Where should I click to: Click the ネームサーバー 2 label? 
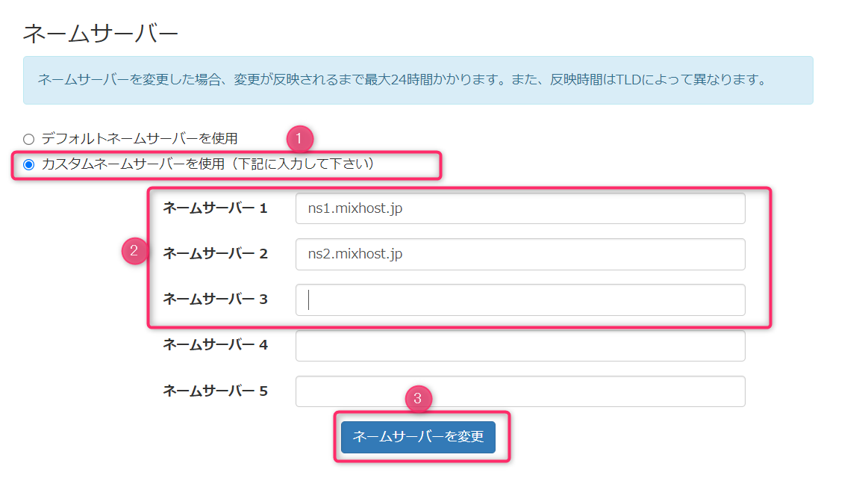[216, 254]
